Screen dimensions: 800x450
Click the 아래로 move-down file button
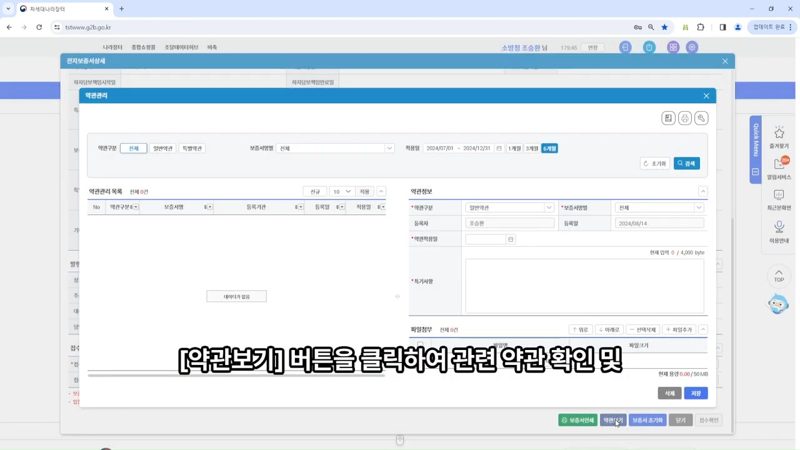point(610,330)
